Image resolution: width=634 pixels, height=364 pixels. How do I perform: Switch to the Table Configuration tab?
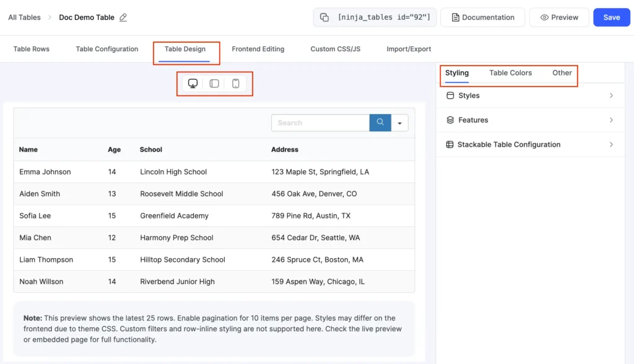106,49
